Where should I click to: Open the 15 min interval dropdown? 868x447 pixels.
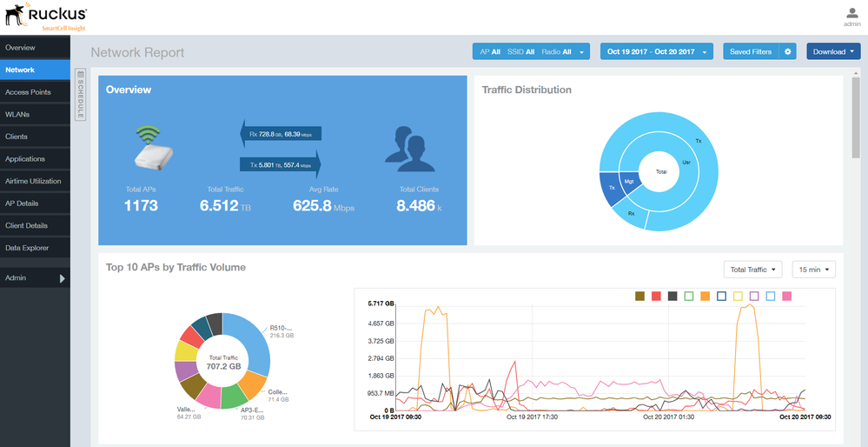[813, 270]
